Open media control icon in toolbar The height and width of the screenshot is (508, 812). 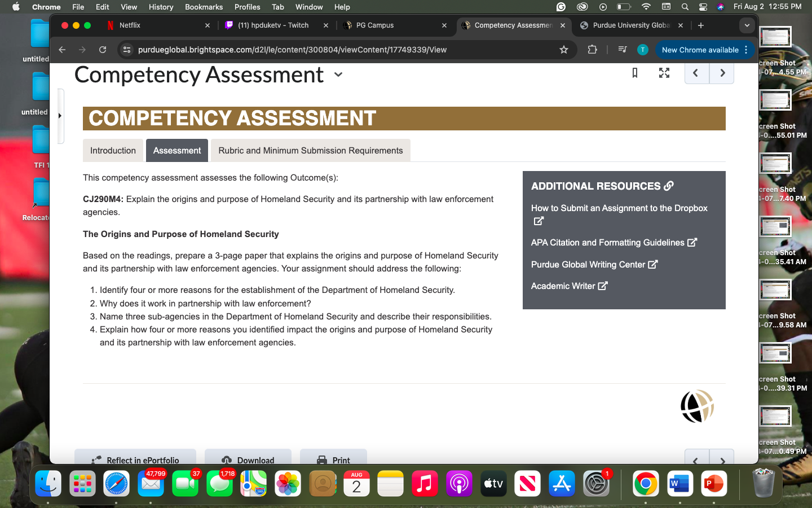coord(623,50)
